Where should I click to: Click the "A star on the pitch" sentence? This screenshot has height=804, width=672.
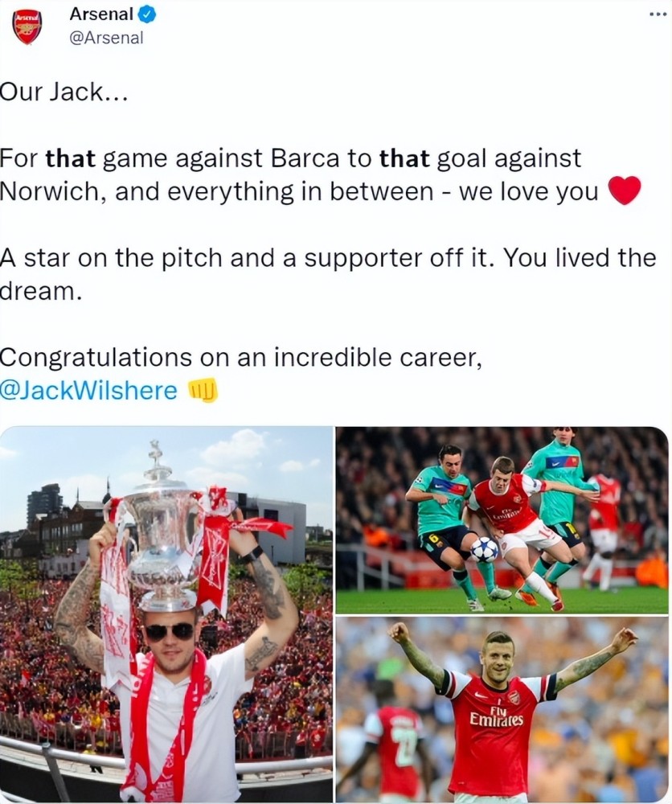(x=328, y=274)
